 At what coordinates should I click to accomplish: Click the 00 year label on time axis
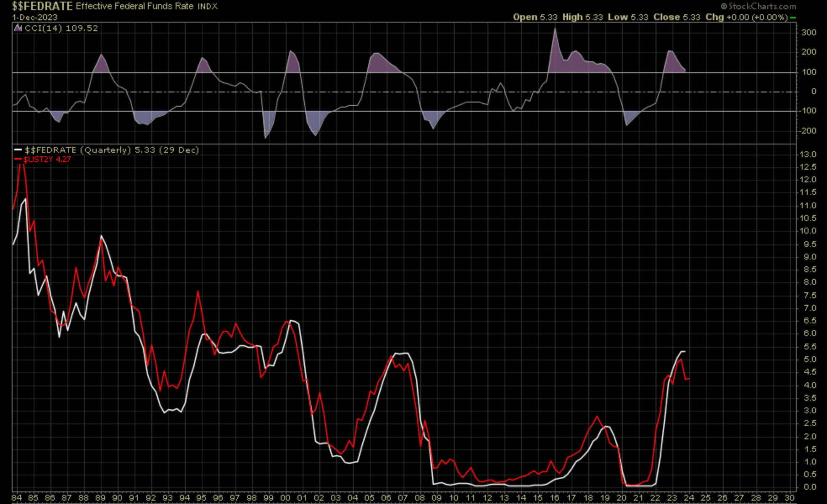point(285,498)
